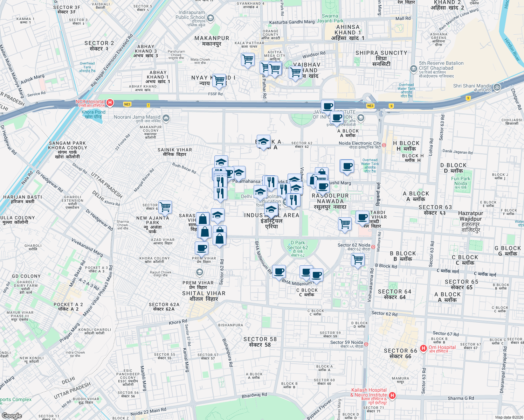This screenshot has width=524, height=420.
Task: Open the shopping cart icon near Sector 62 C Block
Action: tap(358, 259)
